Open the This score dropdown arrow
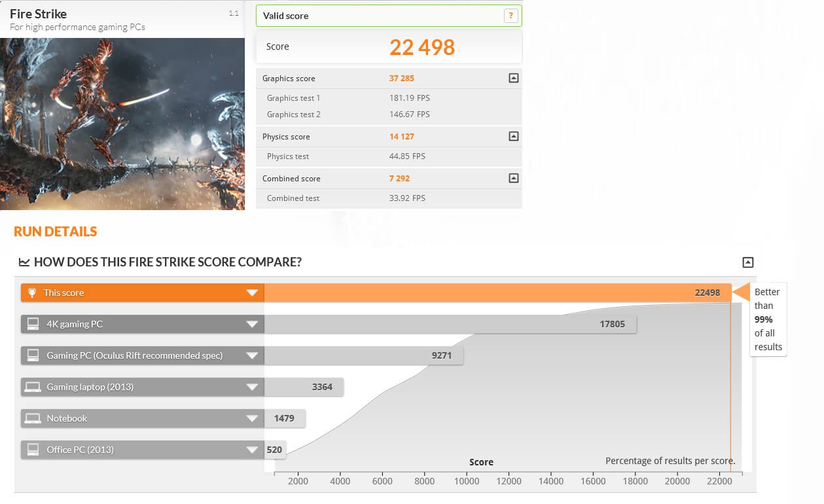 pos(252,293)
